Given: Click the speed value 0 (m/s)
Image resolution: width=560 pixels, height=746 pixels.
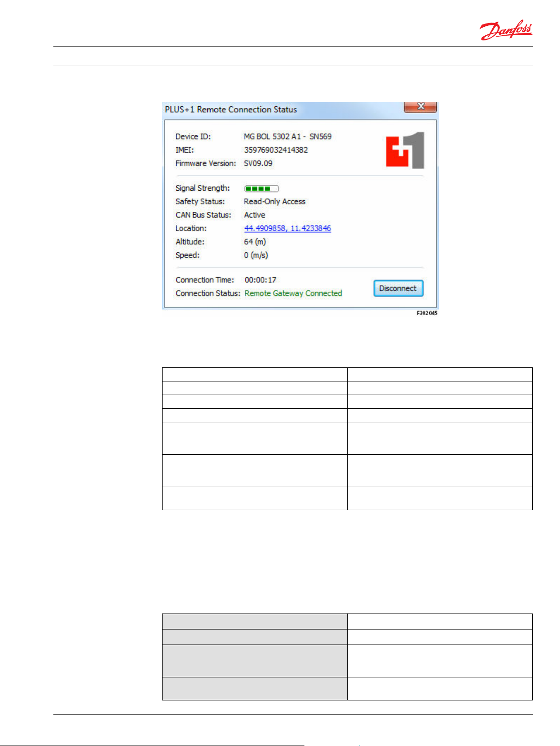Looking at the screenshot, I should 256,256.
